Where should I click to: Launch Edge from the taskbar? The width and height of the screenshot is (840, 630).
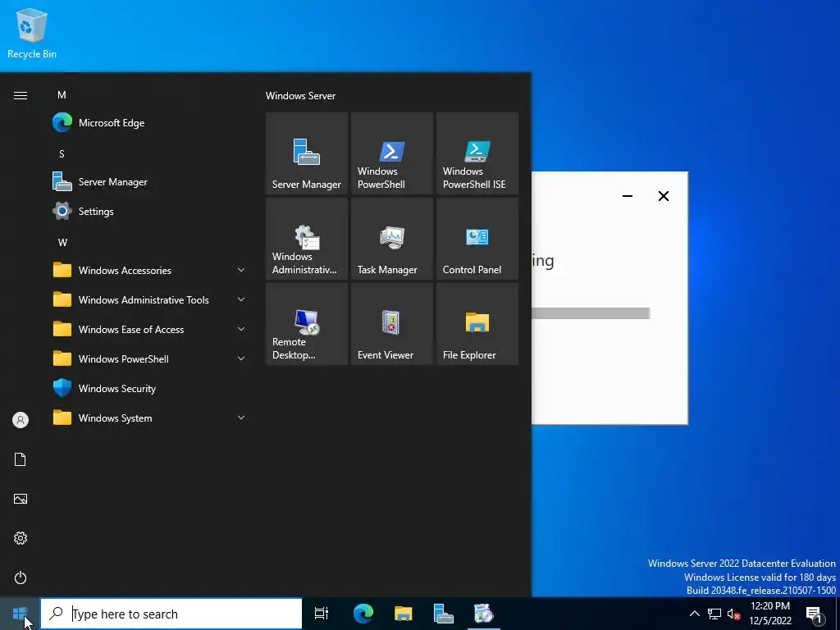(363, 614)
